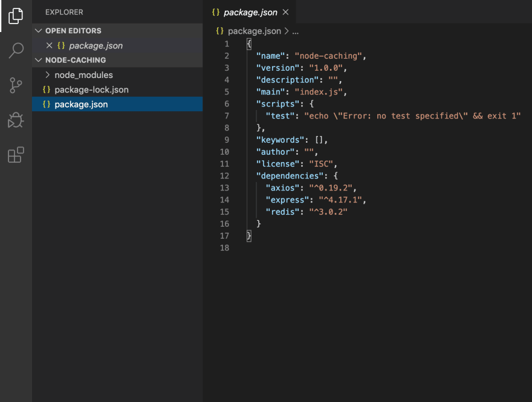532x402 pixels.
Task: Switch to the package.json editor tab
Action: point(249,12)
